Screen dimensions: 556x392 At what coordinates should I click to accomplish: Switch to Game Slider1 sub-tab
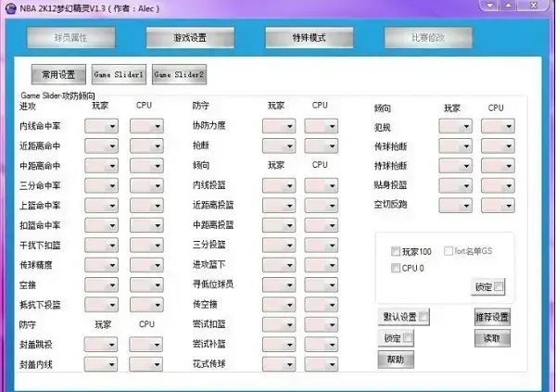click(x=119, y=74)
